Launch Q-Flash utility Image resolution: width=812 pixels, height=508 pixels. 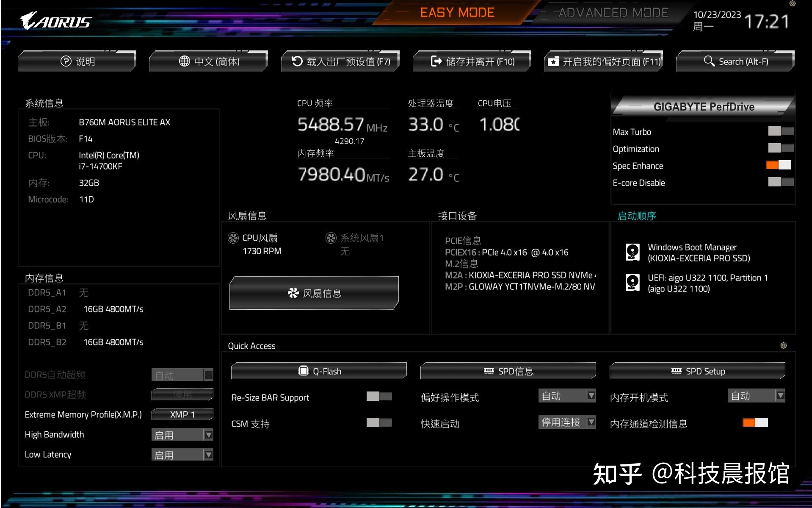tap(319, 371)
